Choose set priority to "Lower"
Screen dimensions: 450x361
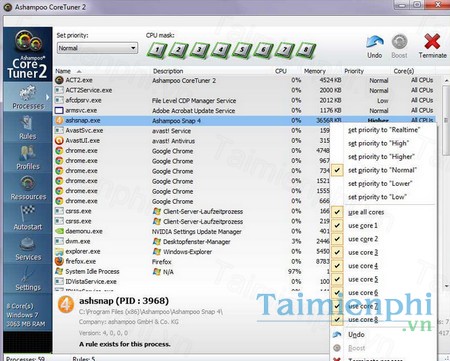[x=384, y=184]
